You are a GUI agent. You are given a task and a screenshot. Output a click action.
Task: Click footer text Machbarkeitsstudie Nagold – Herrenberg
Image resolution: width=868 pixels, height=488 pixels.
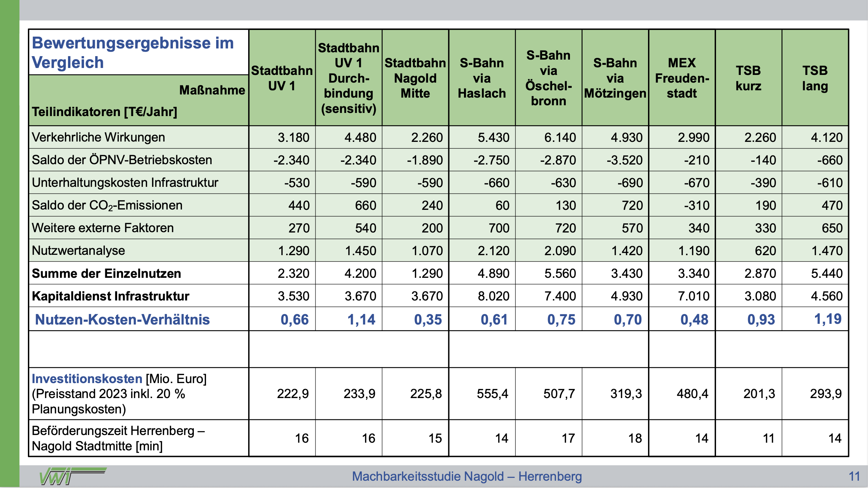pyautogui.click(x=467, y=476)
